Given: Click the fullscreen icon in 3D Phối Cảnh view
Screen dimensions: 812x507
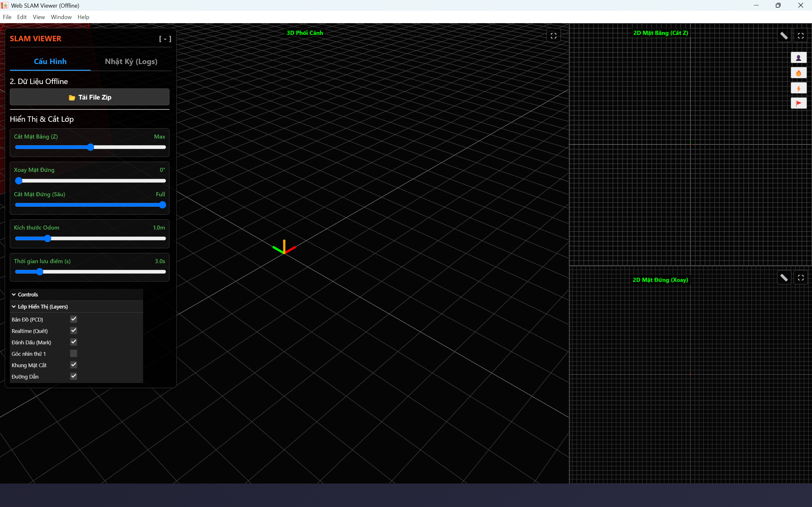Looking at the screenshot, I should click(553, 36).
